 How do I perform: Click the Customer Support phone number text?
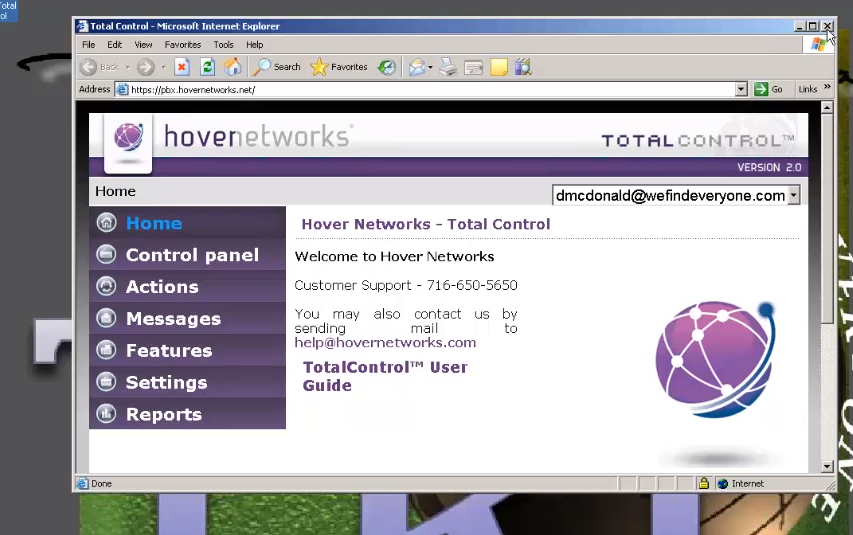472,285
